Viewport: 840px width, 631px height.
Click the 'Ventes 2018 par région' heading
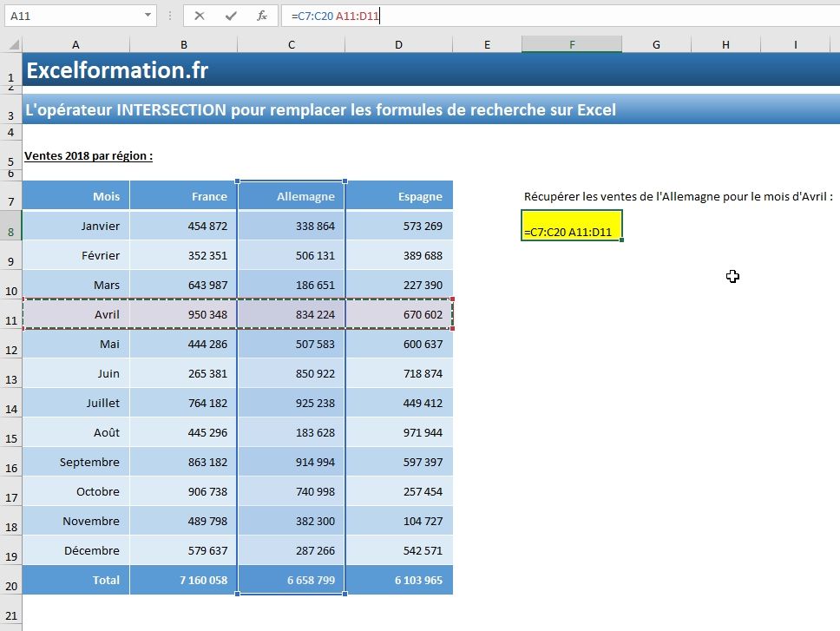coord(89,156)
